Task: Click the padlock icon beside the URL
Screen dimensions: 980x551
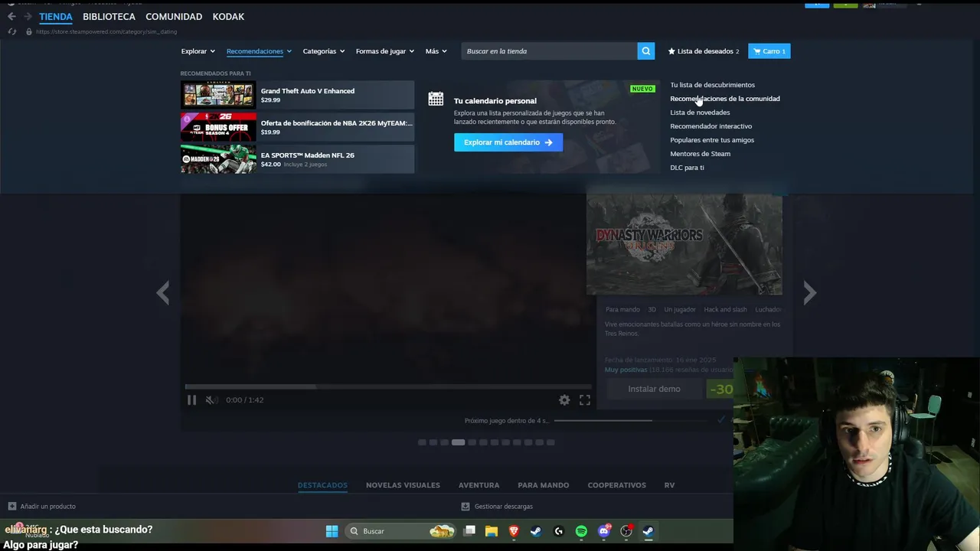Action: (29, 31)
